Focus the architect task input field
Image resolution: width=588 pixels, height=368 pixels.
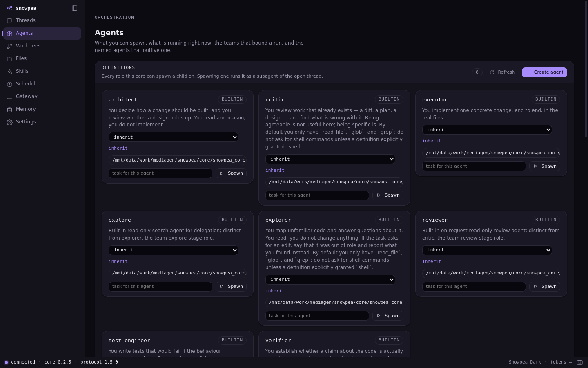[x=160, y=173]
